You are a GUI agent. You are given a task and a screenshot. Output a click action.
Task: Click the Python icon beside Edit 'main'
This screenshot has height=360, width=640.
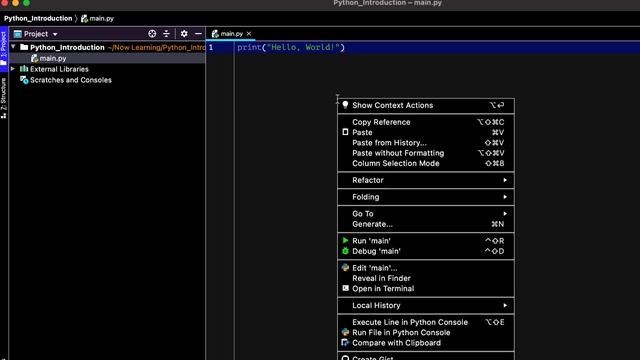[345, 267]
